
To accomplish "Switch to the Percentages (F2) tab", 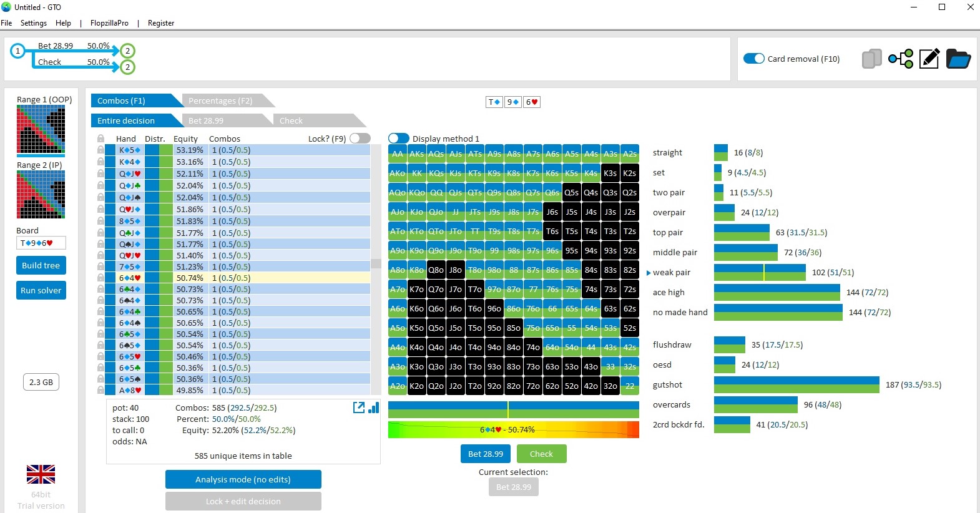I will click(x=221, y=100).
